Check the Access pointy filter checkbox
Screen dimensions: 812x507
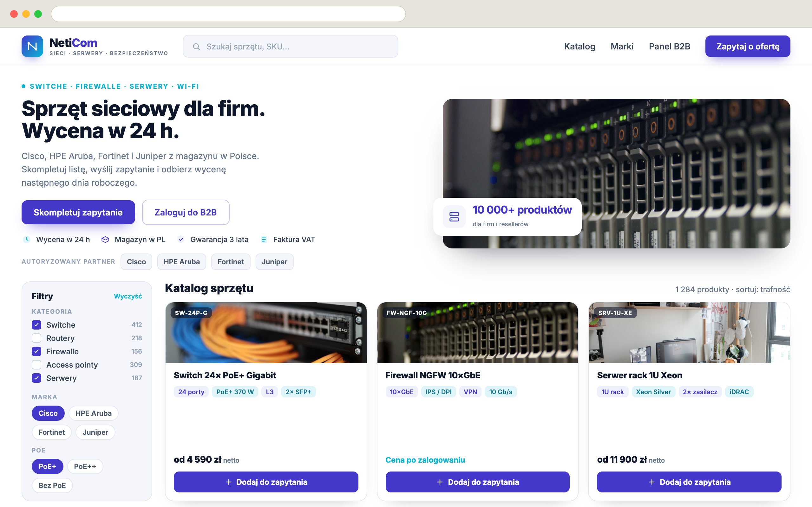click(36, 364)
